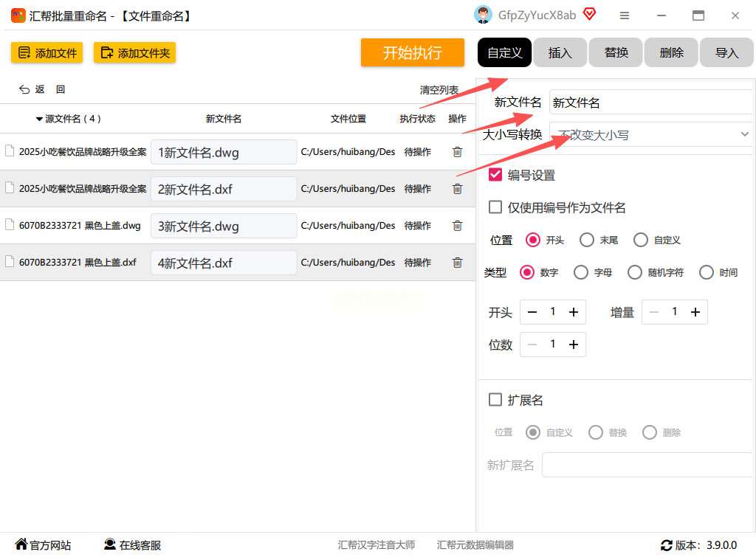Increase the 开头 start number with plus
Screen dimensions: 756x557
(573, 312)
